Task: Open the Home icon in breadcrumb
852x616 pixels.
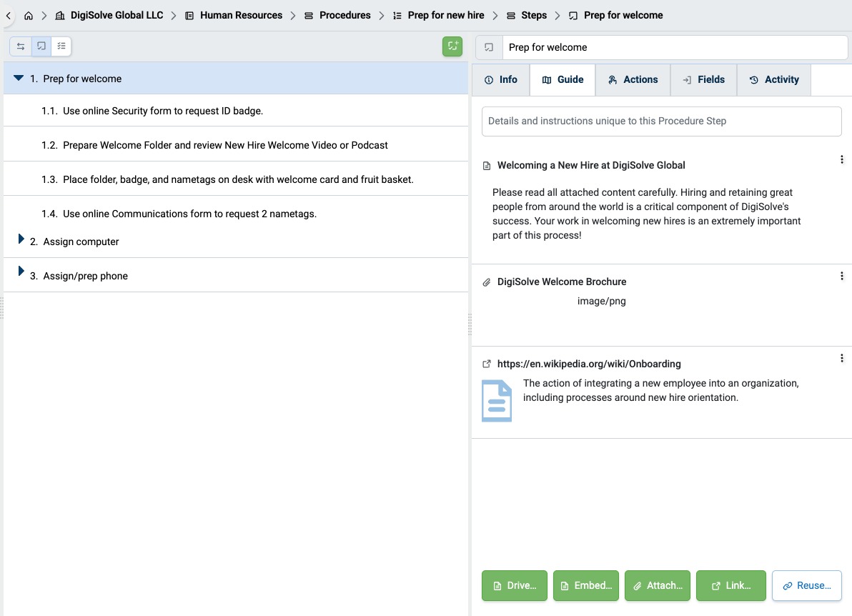Action: point(29,16)
